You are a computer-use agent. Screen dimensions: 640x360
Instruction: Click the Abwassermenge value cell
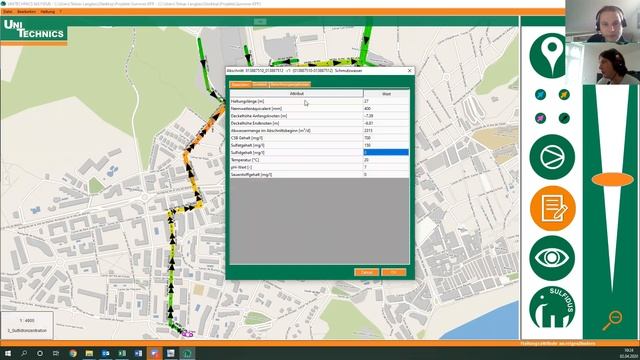tap(386, 131)
